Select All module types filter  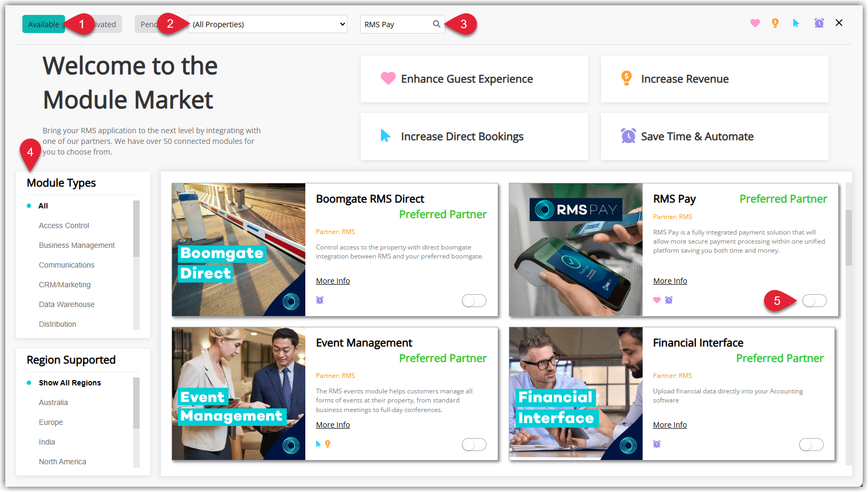click(x=43, y=206)
